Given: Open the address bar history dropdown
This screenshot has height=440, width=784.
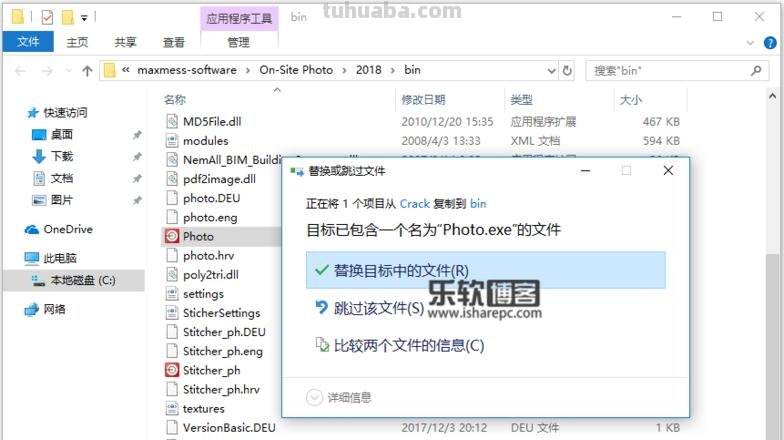Looking at the screenshot, I should pos(552,71).
